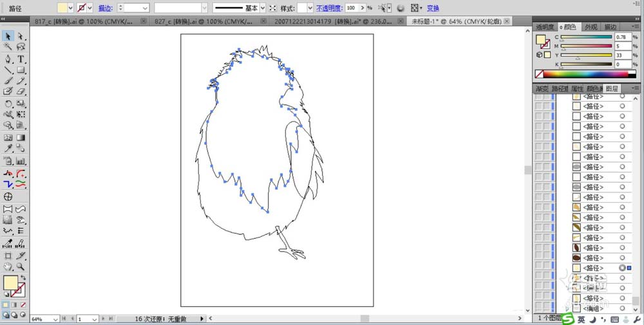
Task: Select the Blend tool
Action: coord(21,149)
